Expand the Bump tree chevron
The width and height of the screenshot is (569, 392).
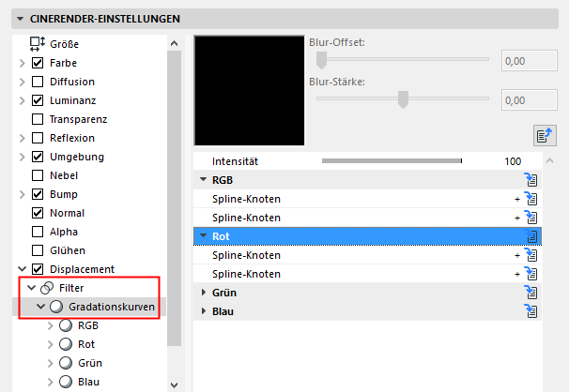pos(23,194)
